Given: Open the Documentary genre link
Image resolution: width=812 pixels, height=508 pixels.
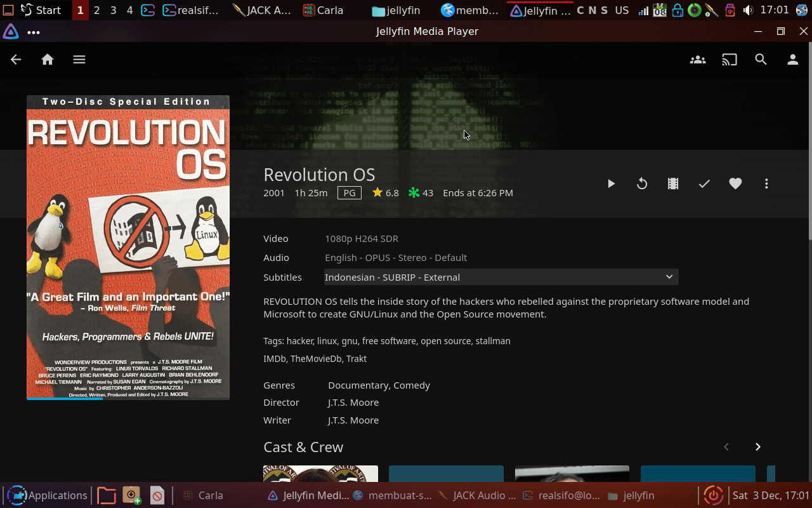Looking at the screenshot, I should pyautogui.click(x=358, y=385).
